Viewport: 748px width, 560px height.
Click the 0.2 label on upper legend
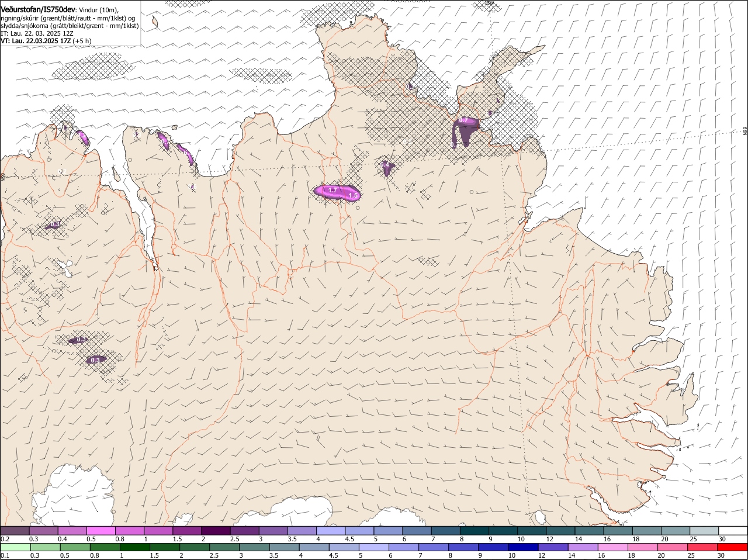[x=5, y=539]
